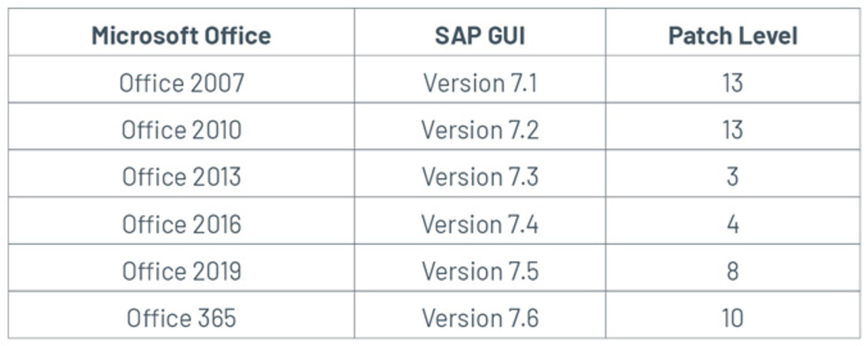This screenshot has height=346, width=868.
Task: Click the Version 7.4 cell
Action: 479,224
